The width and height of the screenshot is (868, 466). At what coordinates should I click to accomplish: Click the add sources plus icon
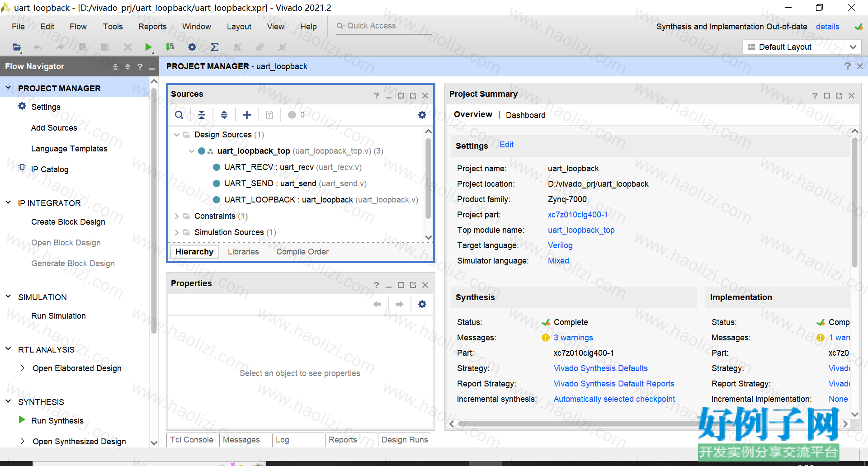(247, 115)
